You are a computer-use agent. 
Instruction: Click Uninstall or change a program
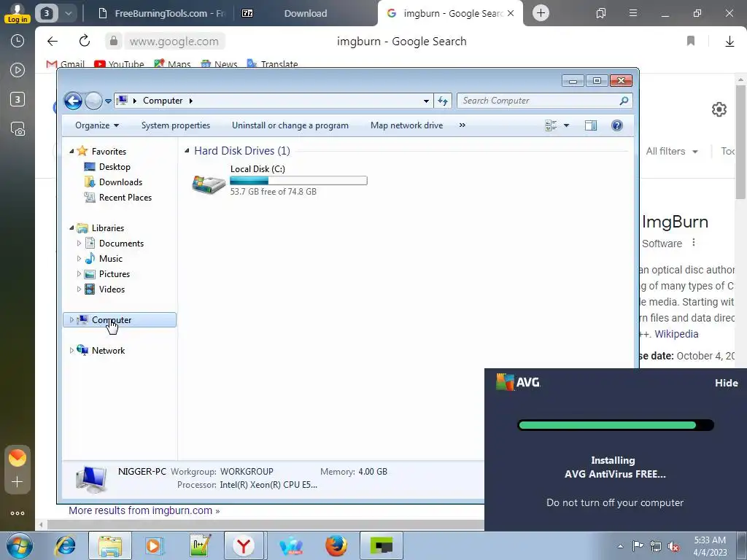[290, 125]
